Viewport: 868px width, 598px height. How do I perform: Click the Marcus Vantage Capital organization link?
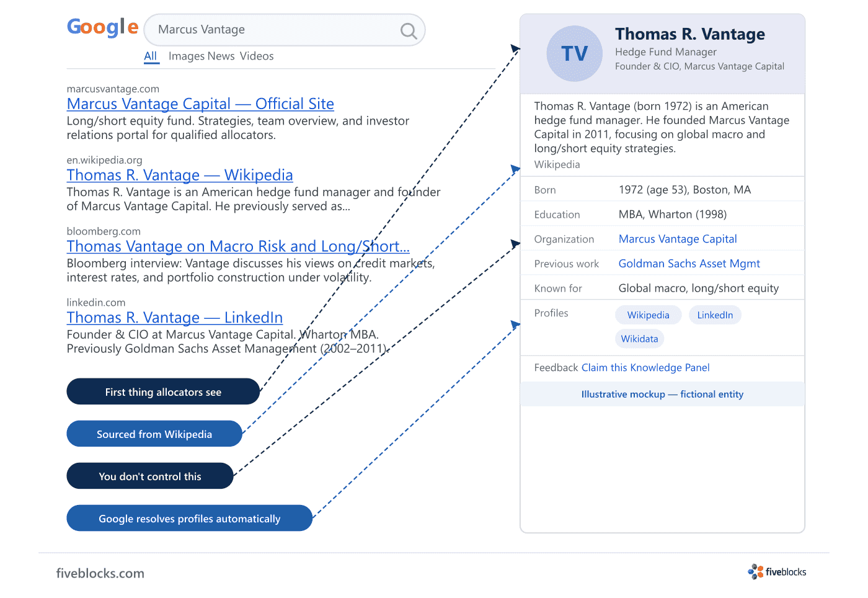click(678, 239)
